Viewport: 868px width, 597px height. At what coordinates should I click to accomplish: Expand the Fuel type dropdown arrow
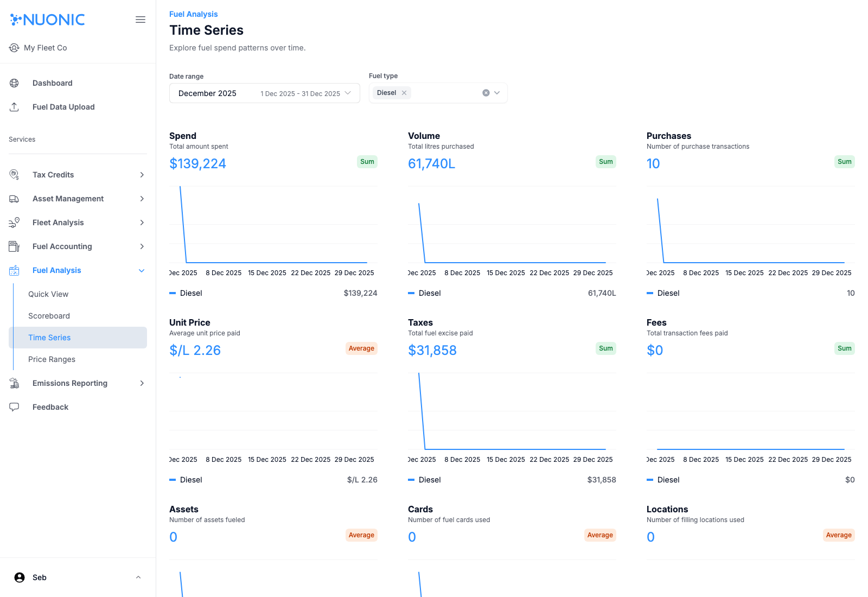[497, 93]
